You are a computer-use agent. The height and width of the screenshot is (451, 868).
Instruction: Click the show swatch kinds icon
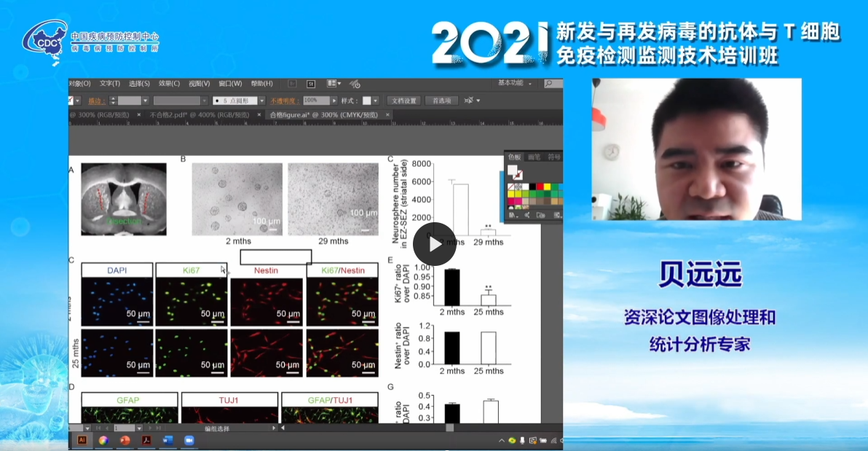[527, 215]
